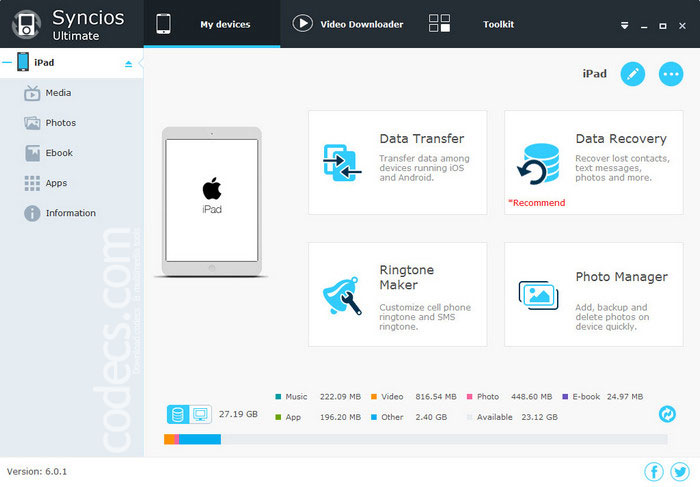700x487 pixels.
Task: Click the E-book legend color swatch
Action: pos(565,396)
